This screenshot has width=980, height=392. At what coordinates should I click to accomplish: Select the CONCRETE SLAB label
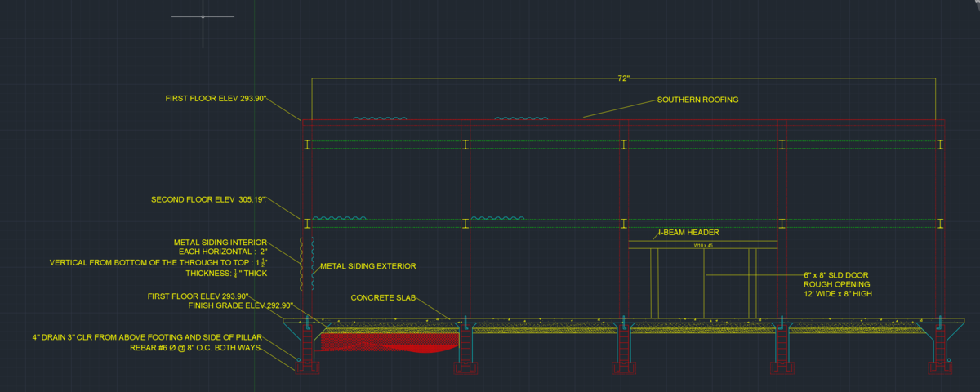pos(384,298)
